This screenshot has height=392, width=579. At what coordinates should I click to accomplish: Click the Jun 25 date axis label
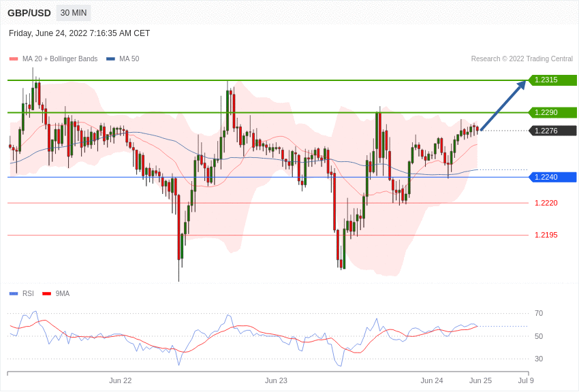pos(480,380)
